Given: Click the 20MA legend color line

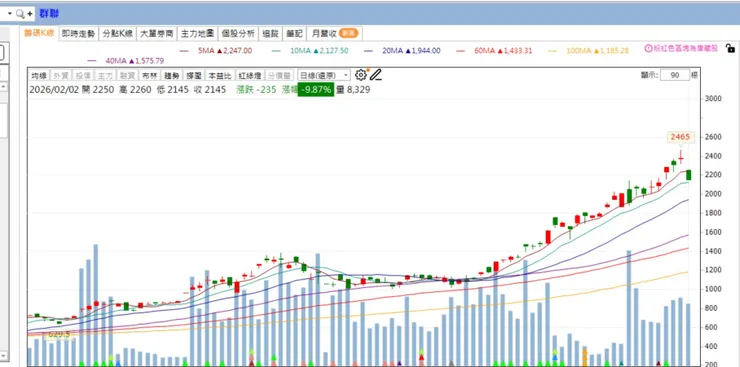Looking at the screenshot, I should click(368, 51).
